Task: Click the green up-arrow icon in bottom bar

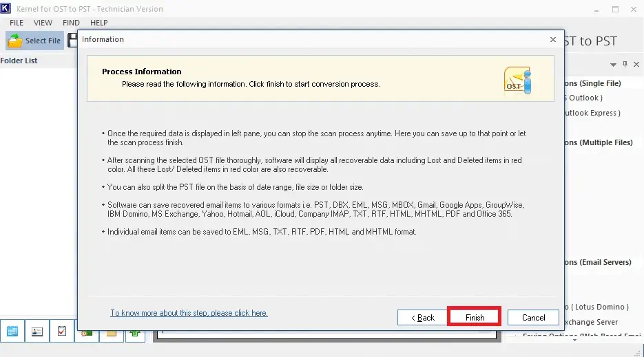Action: coord(135,334)
